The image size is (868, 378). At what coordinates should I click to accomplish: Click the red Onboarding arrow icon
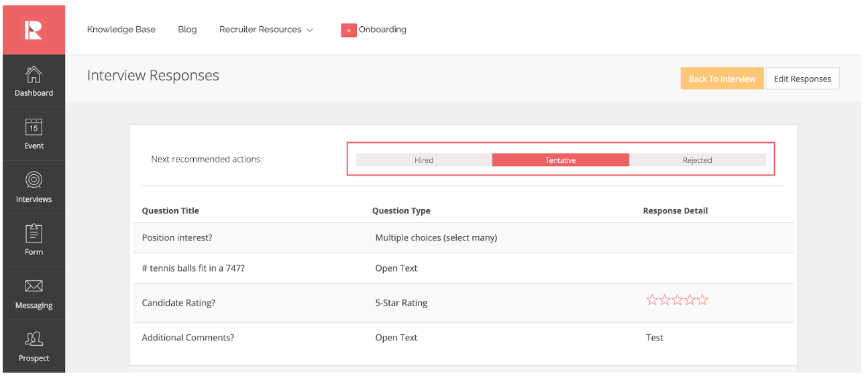pos(348,30)
